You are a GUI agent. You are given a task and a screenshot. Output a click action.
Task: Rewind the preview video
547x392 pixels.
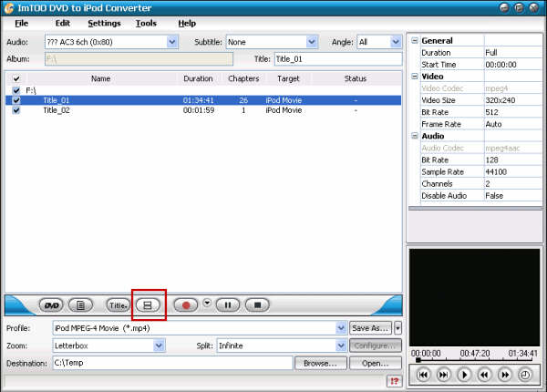tap(484, 375)
